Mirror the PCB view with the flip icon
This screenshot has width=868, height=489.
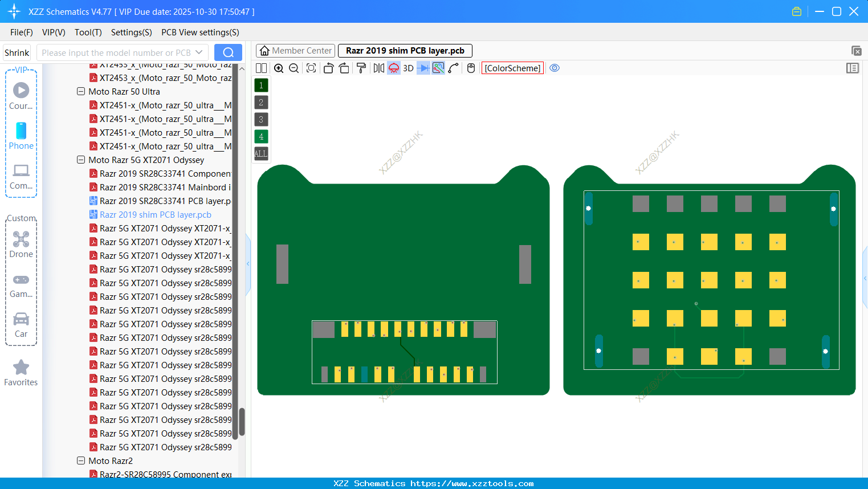tap(378, 68)
